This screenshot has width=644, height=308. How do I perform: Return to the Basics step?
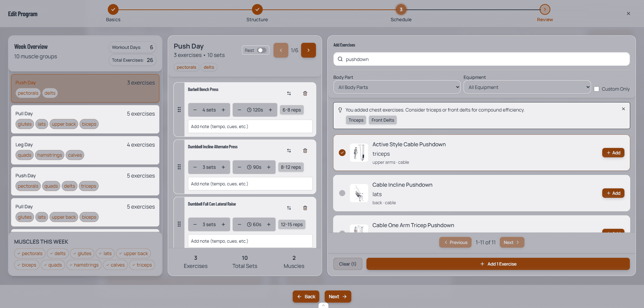113,9
